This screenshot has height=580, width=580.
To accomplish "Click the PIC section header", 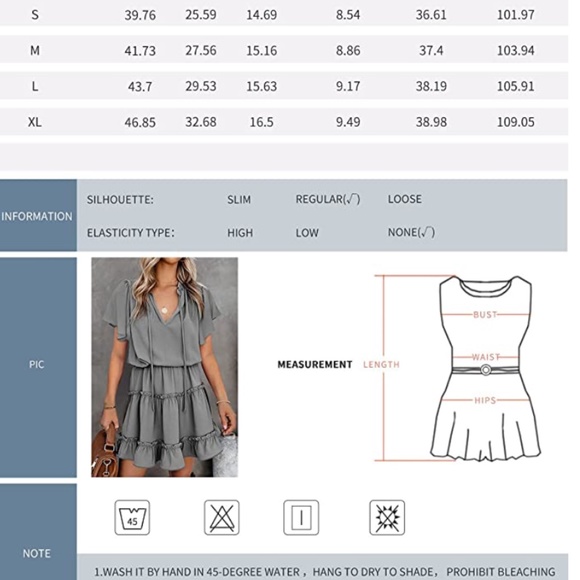I will [x=37, y=367].
